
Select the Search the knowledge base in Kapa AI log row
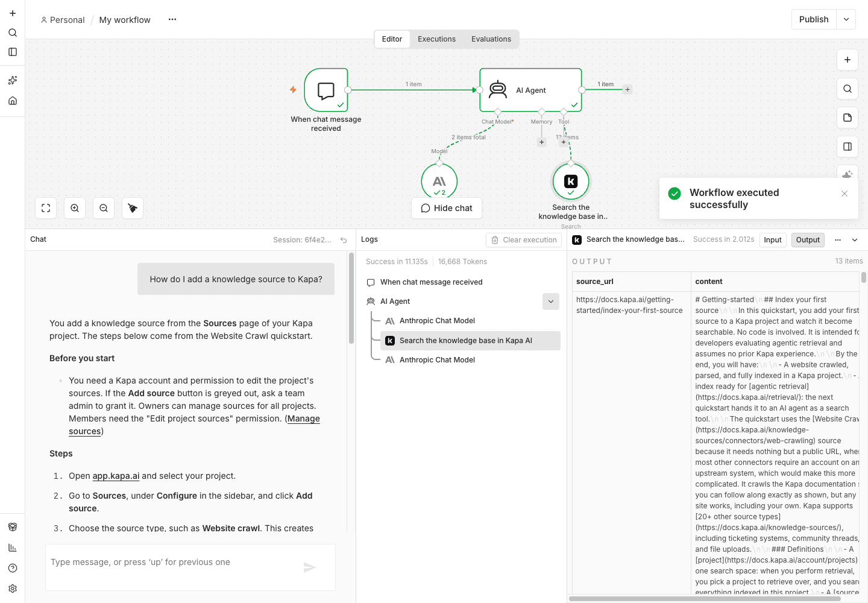point(470,341)
